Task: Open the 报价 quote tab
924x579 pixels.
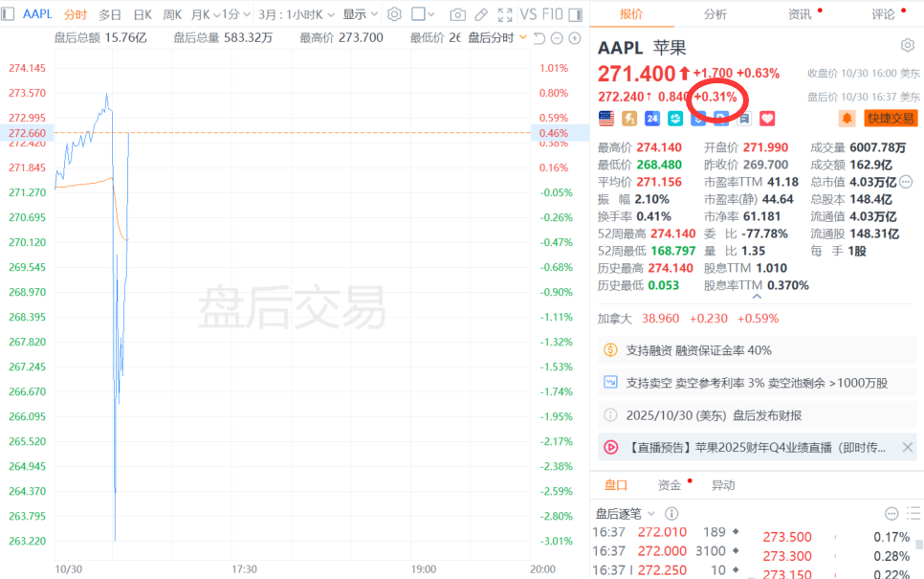Action: [631, 14]
